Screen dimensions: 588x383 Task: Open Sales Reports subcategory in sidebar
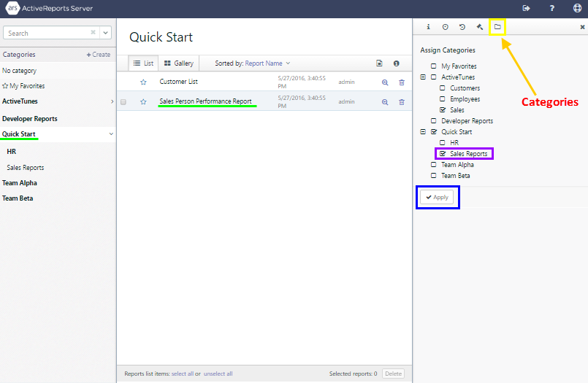click(25, 167)
